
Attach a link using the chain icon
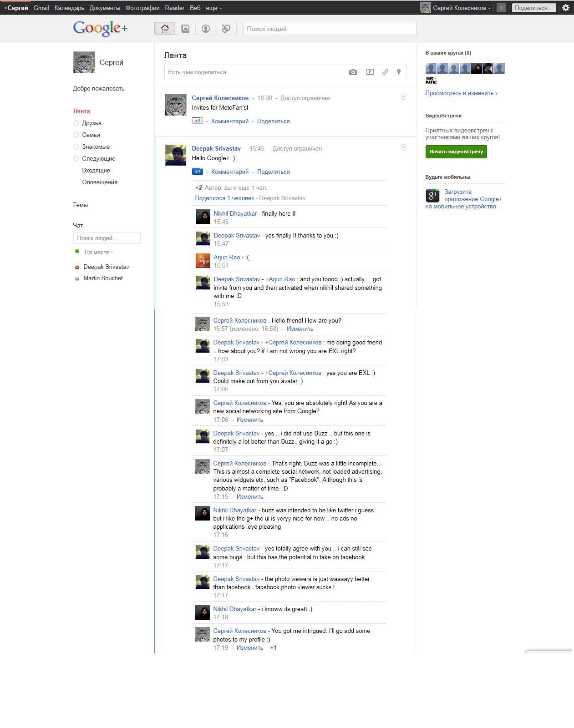click(385, 72)
